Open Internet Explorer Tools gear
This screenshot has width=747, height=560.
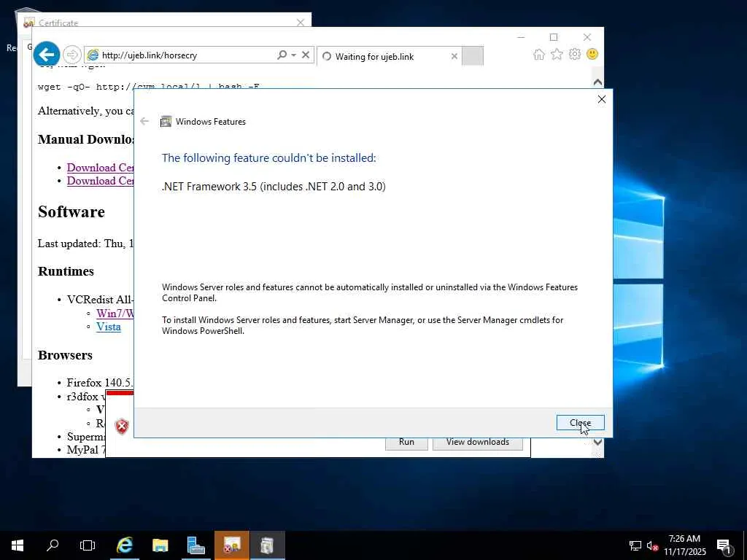(x=575, y=54)
